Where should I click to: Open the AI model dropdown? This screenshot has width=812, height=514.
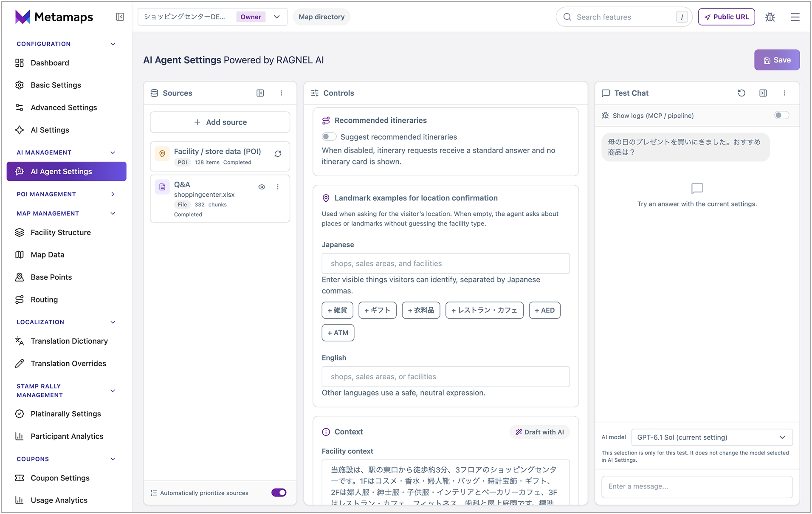712,438
